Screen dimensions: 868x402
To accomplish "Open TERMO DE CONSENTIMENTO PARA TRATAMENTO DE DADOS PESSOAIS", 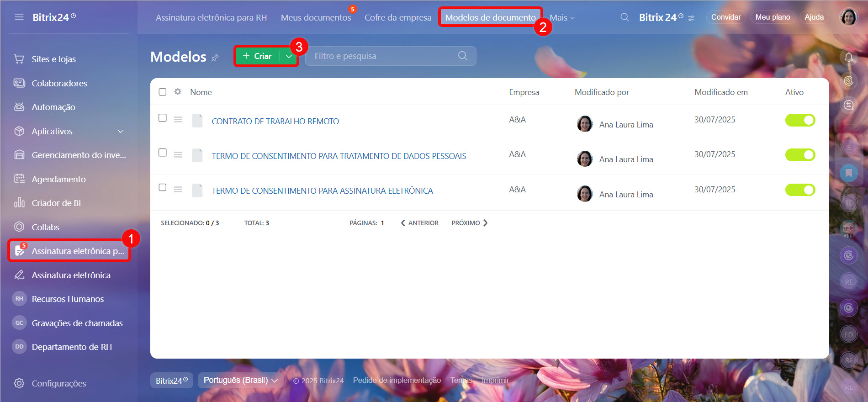I will coord(339,156).
